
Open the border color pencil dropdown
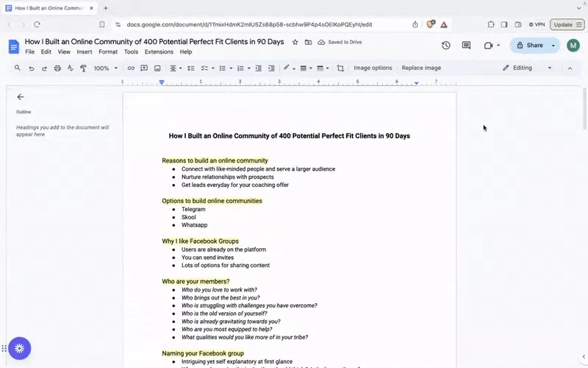point(289,68)
